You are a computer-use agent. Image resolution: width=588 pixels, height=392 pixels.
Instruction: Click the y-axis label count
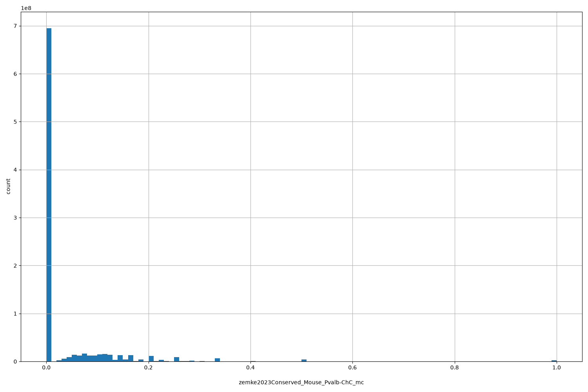click(x=8, y=187)
